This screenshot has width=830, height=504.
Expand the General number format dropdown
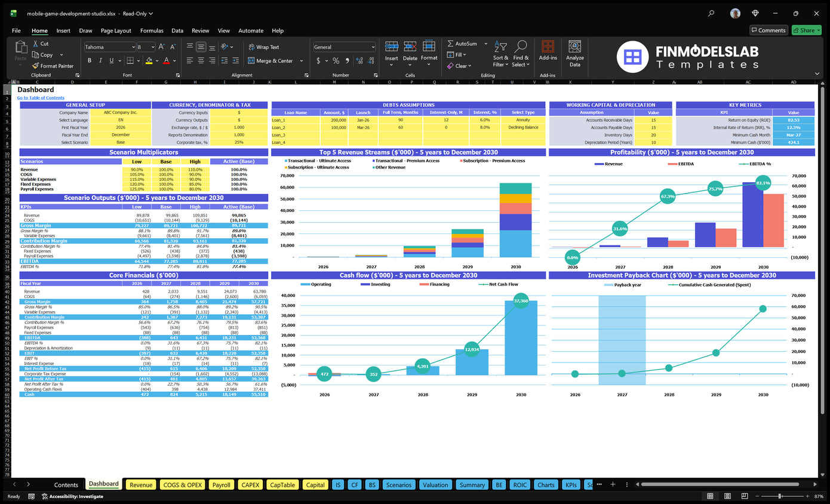(373, 47)
